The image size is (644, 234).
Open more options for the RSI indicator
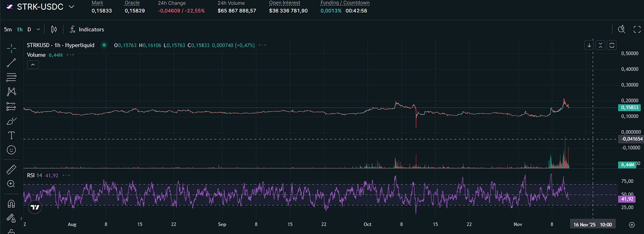[67, 175]
